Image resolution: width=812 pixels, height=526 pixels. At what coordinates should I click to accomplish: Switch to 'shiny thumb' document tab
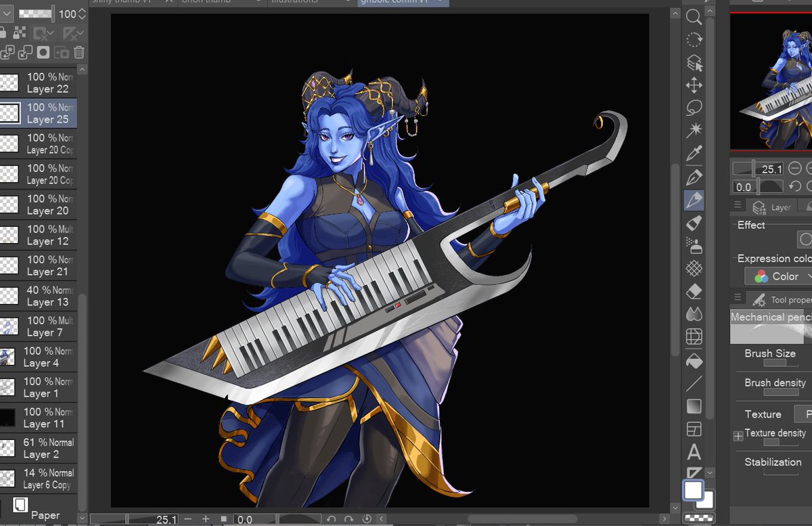point(133,3)
